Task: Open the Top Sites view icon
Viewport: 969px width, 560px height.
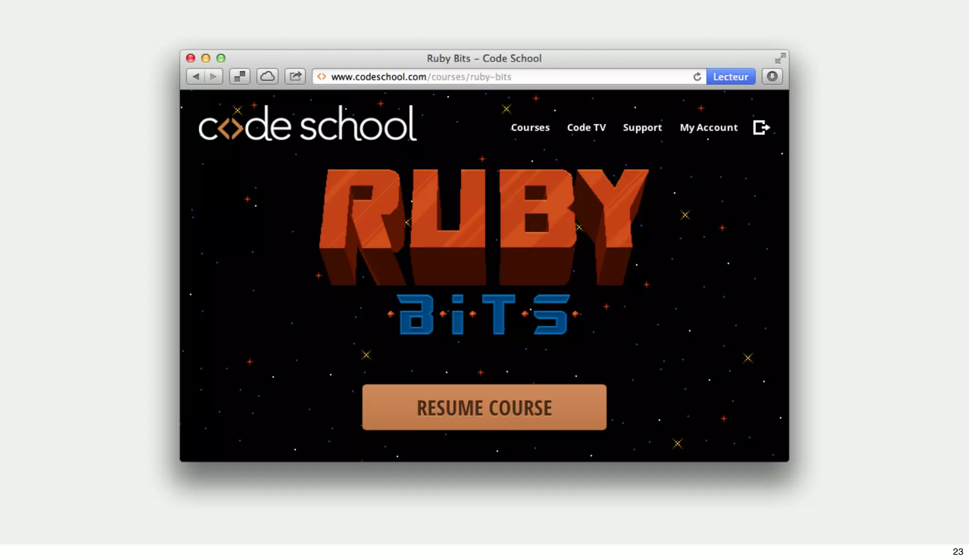Action: tap(240, 77)
